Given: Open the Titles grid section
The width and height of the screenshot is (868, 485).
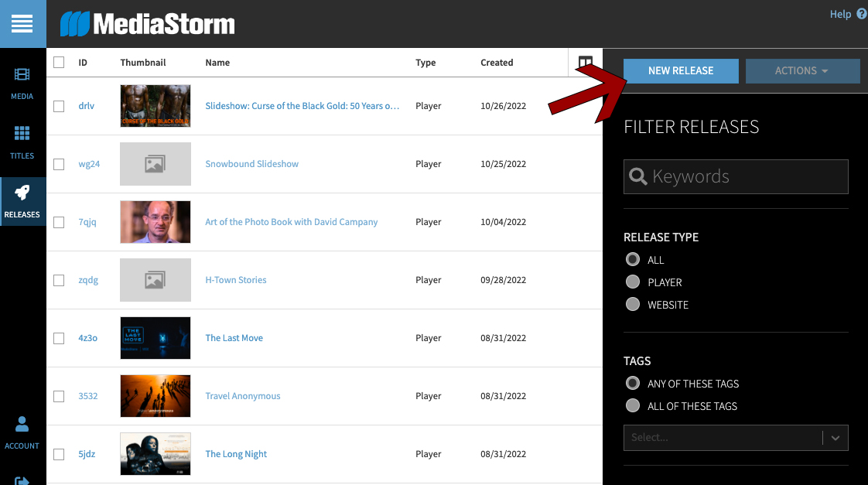Looking at the screenshot, I should point(22,142).
